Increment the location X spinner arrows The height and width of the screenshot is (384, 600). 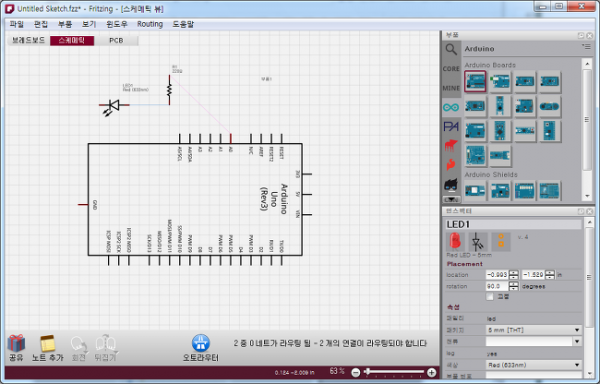point(514,275)
